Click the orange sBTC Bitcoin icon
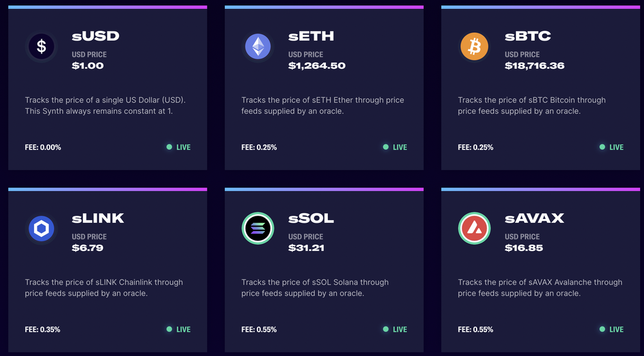This screenshot has height=356, width=644. tap(475, 46)
